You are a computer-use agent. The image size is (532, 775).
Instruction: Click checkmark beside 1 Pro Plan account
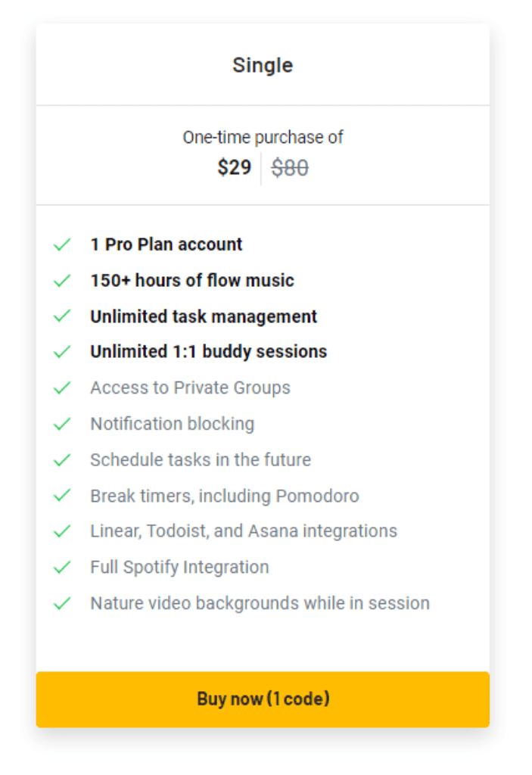click(62, 244)
